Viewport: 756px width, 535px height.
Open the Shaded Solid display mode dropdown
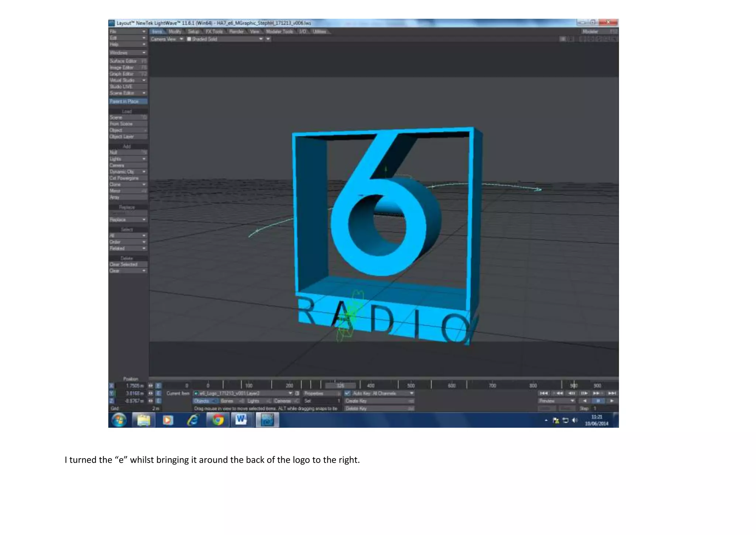pos(224,39)
